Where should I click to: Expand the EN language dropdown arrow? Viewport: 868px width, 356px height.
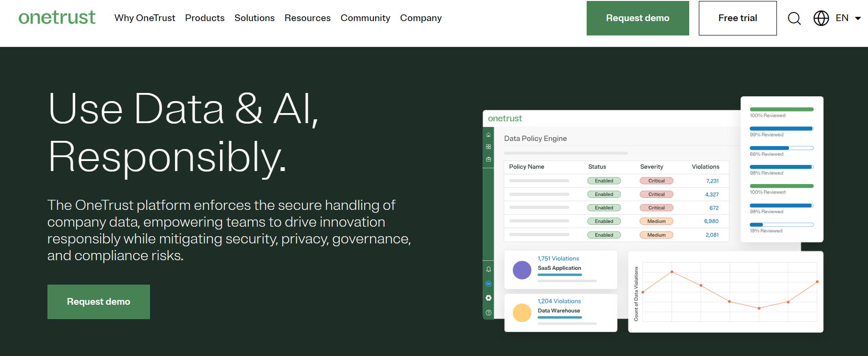click(858, 18)
